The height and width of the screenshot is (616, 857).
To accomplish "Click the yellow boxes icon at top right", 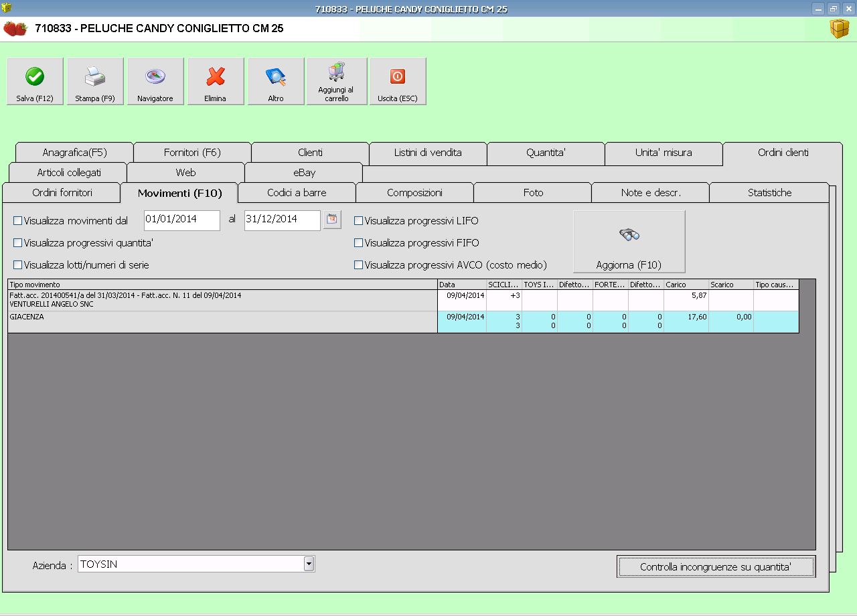I will 840,29.
